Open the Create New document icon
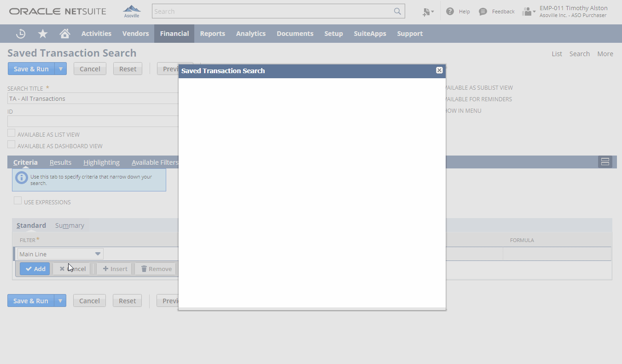 pyautogui.click(x=428, y=12)
